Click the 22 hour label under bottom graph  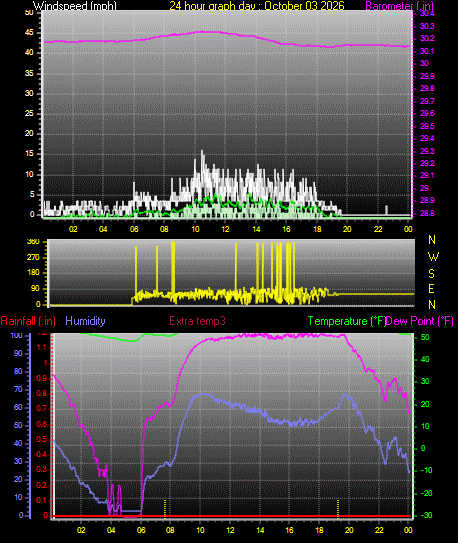click(379, 530)
